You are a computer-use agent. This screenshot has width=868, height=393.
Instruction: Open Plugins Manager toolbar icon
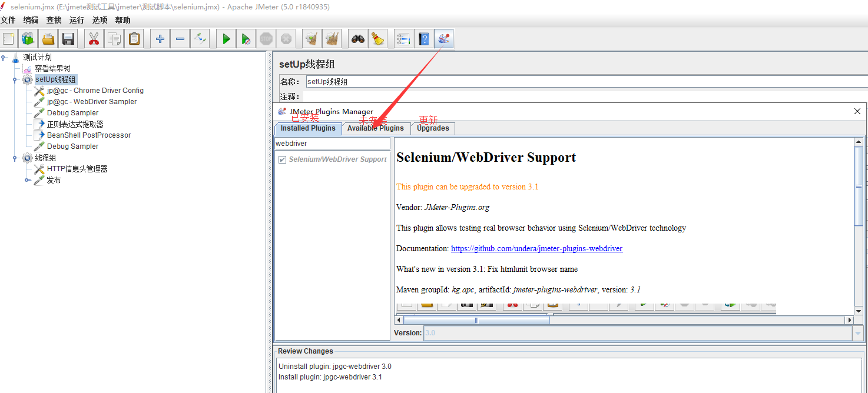click(443, 39)
